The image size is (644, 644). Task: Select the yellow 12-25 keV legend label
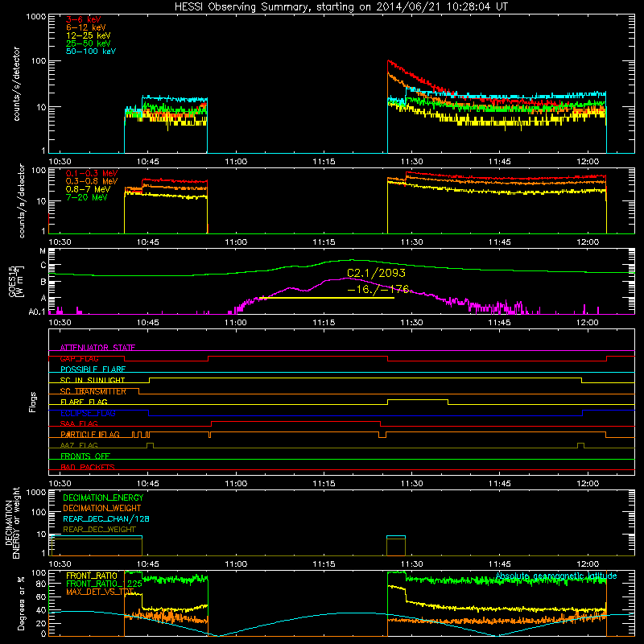pos(89,35)
